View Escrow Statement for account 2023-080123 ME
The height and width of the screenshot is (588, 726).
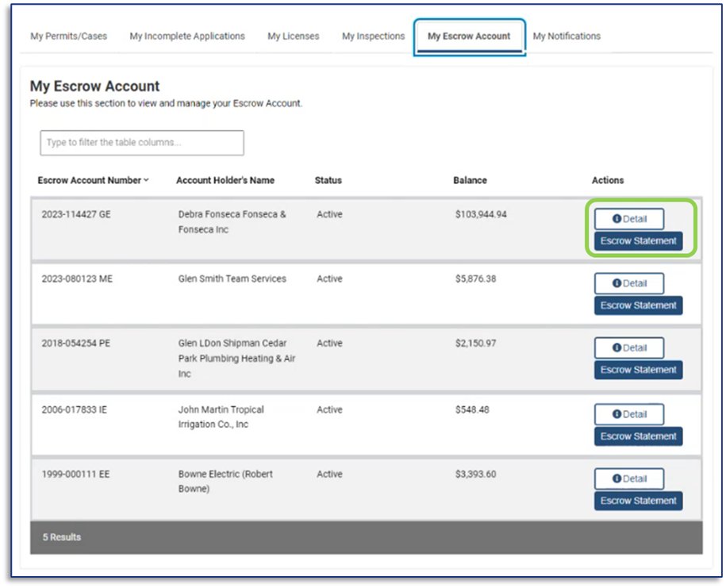point(638,306)
